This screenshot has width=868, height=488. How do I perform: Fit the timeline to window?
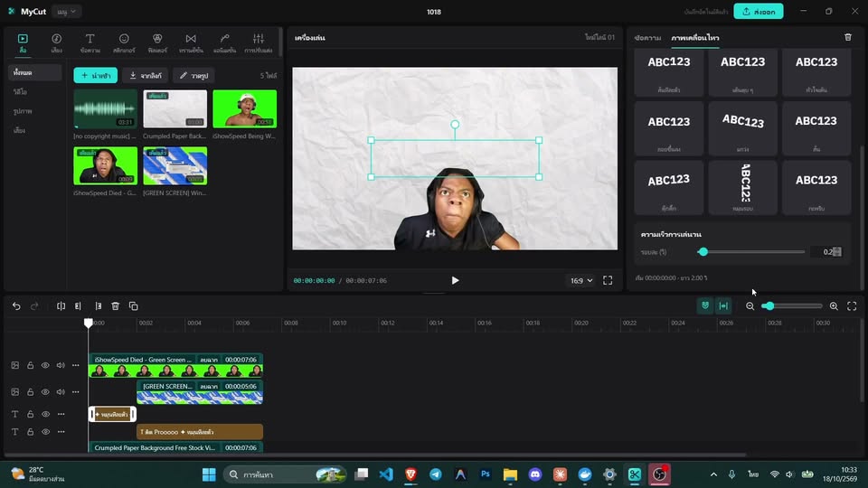pyautogui.click(x=852, y=306)
